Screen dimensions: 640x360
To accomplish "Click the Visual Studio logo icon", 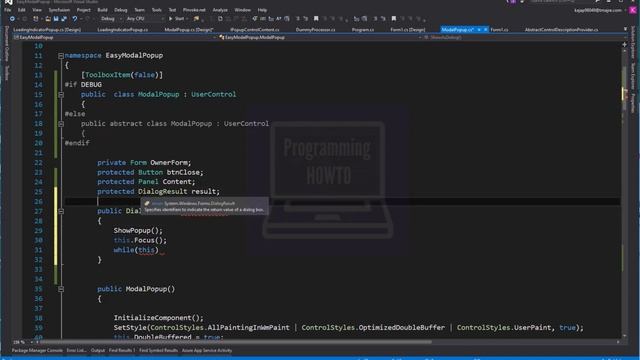I will point(8,2).
